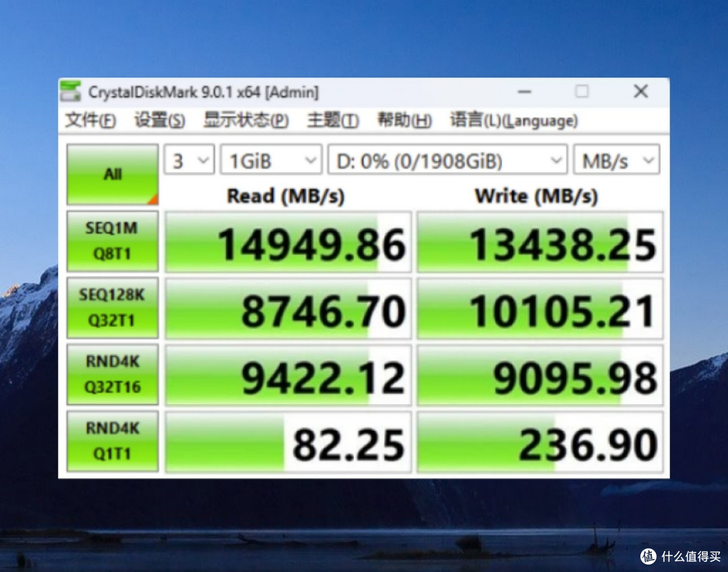Viewport: 728px width, 572px height.
Task: Click the Write (MB/s) column header
Action: pos(537,196)
